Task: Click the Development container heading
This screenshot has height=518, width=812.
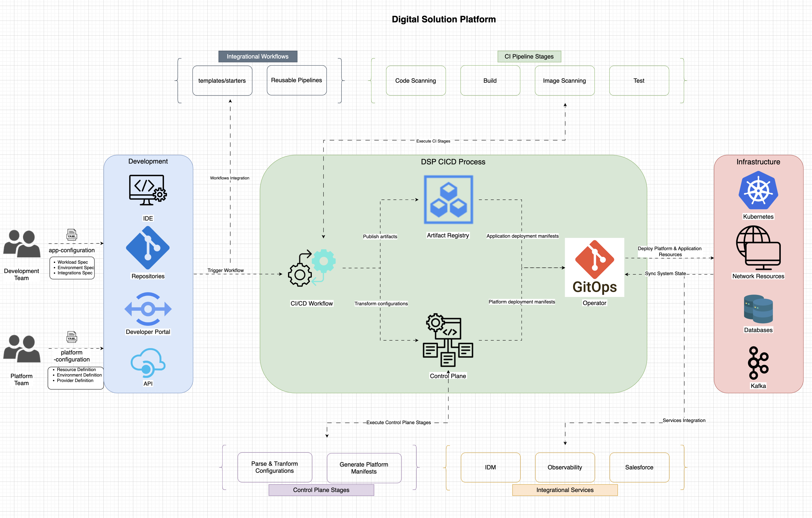Action: coord(148,161)
